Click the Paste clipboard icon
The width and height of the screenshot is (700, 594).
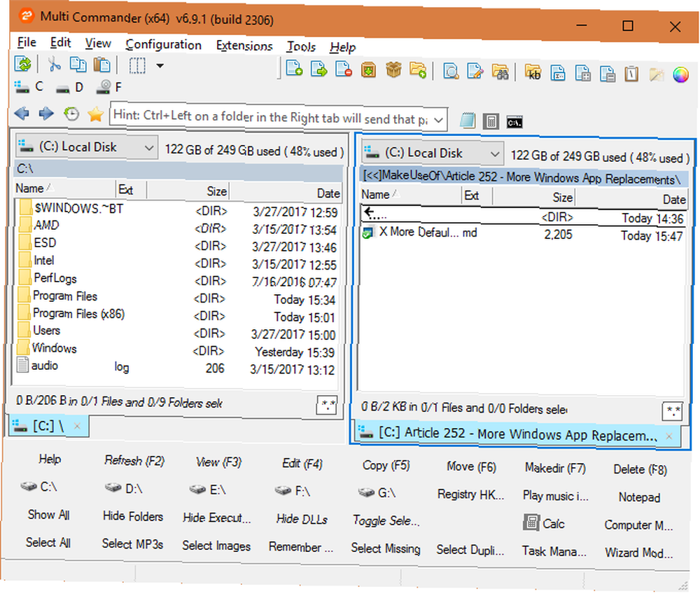point(102,65)
